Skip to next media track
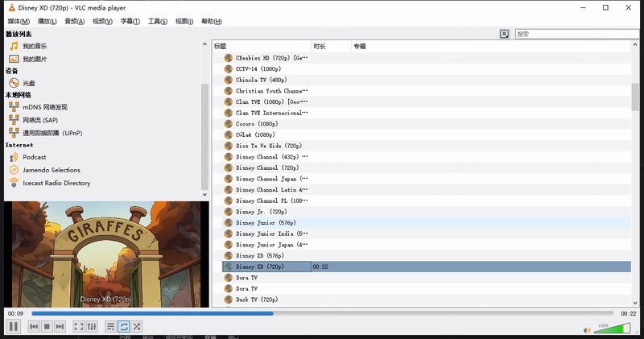 (60, 326)
